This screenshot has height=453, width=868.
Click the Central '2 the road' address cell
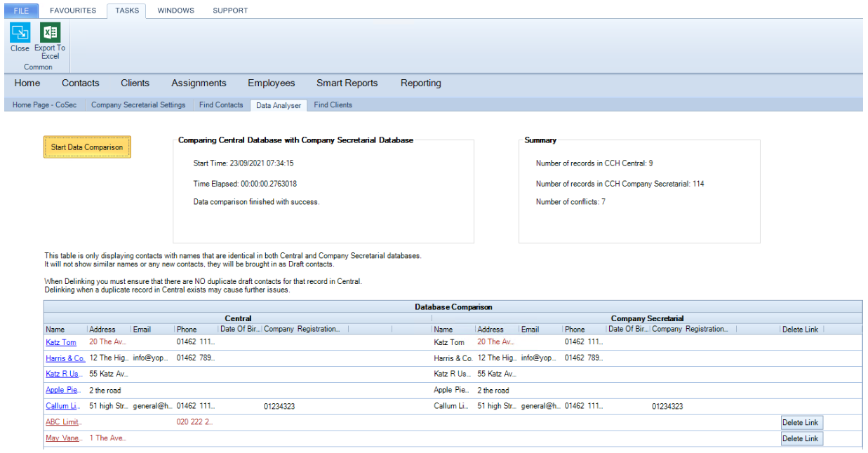[105, 391]
